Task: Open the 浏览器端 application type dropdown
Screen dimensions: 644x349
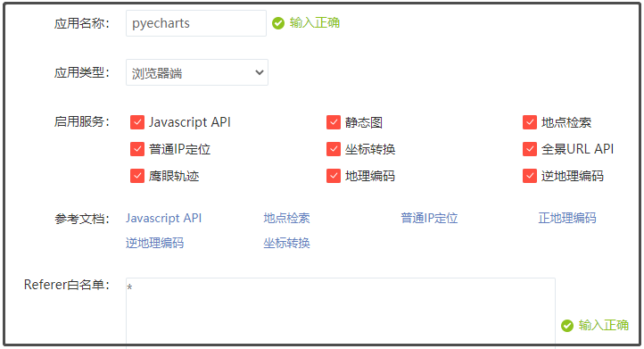Action: [x=197, y=73]
